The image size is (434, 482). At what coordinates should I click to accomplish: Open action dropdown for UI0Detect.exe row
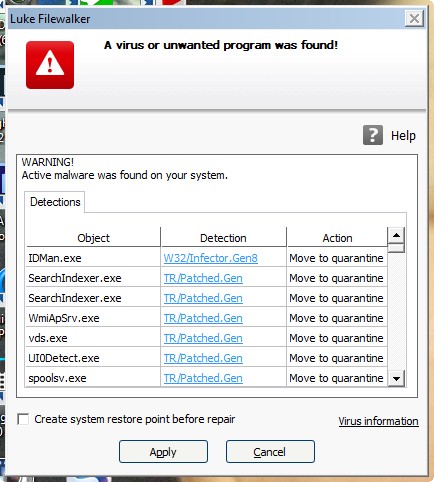point(337,358)
